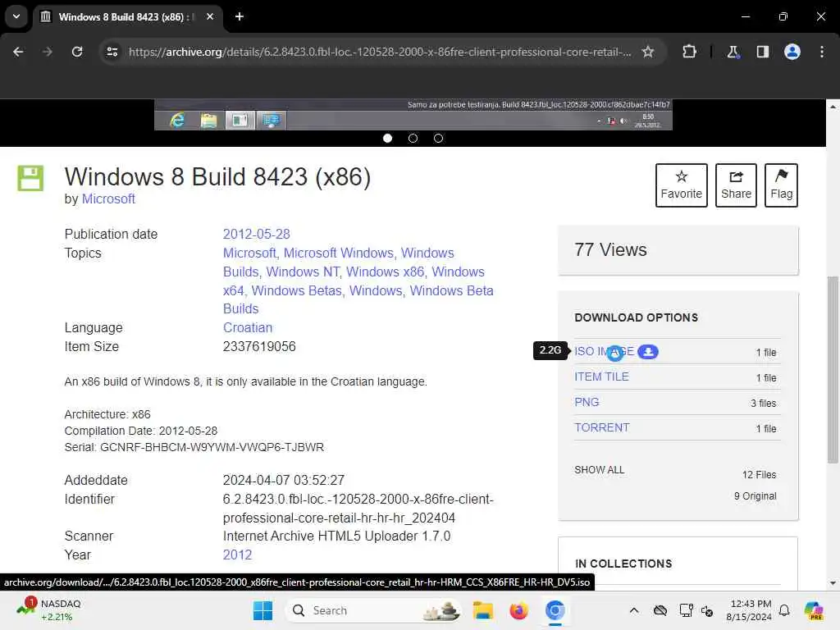Open the notification bell icon

pyautogui.click(x=783, y=610)
